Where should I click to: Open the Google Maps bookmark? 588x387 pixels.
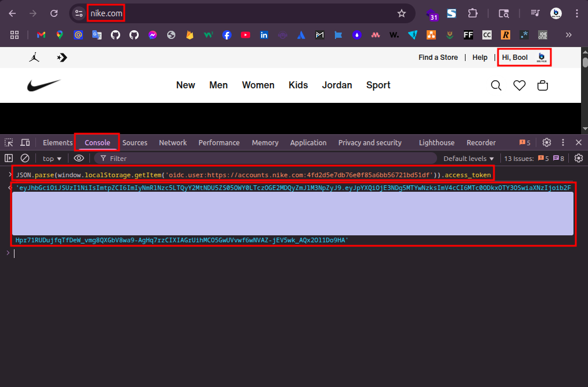tap(60, 35)
